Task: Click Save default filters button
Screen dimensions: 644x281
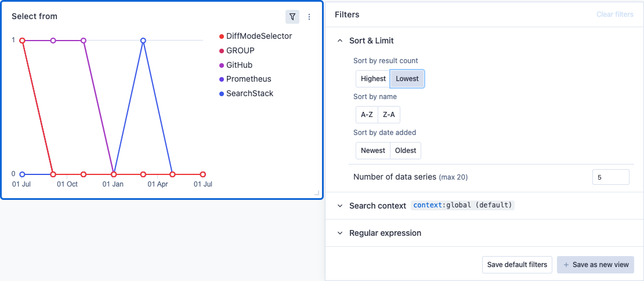Action: click(x=517, y=265)
